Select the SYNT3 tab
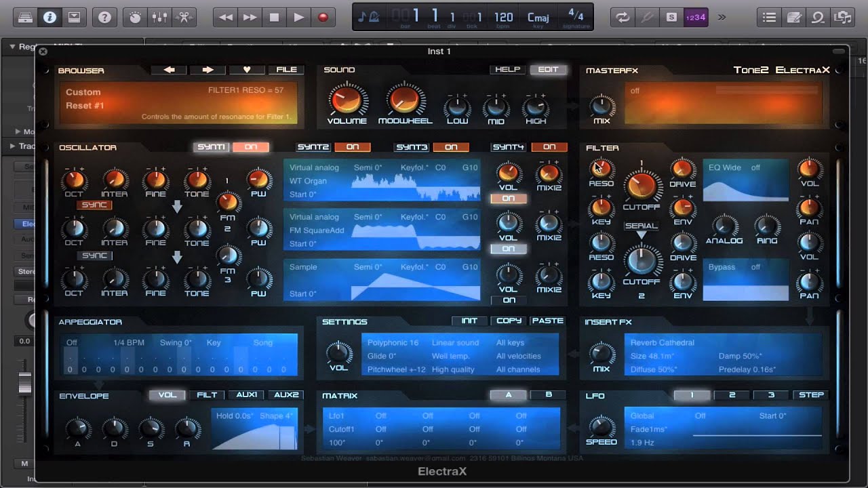This screenshot has width=868, height=488. pyautogui.click(x=412, y=147)
